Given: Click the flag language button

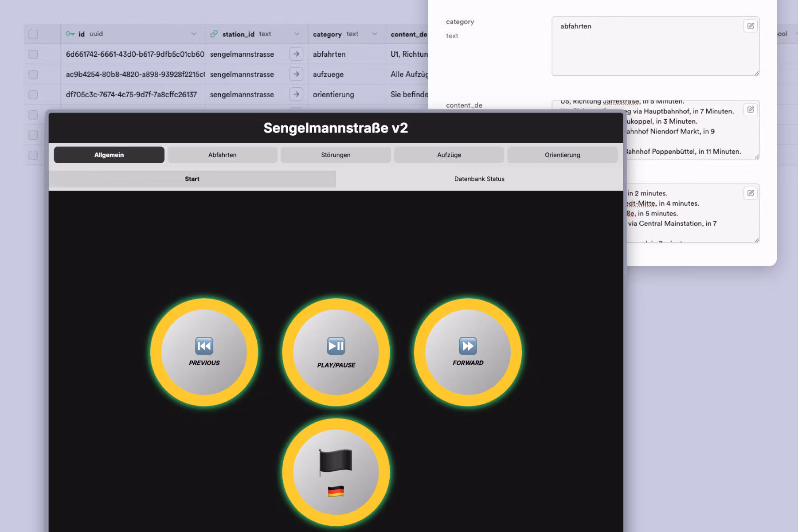Looking at the screenshot, I should point(336,472).
